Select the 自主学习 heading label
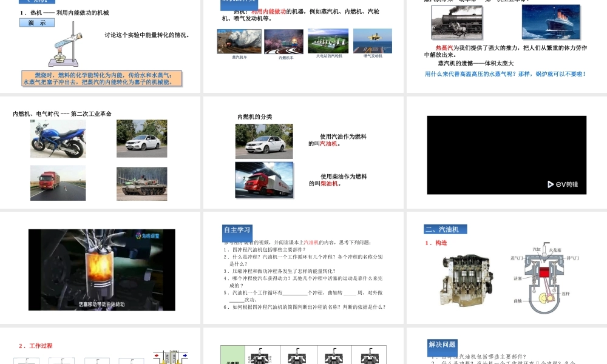607x364 pixels. 237,230
